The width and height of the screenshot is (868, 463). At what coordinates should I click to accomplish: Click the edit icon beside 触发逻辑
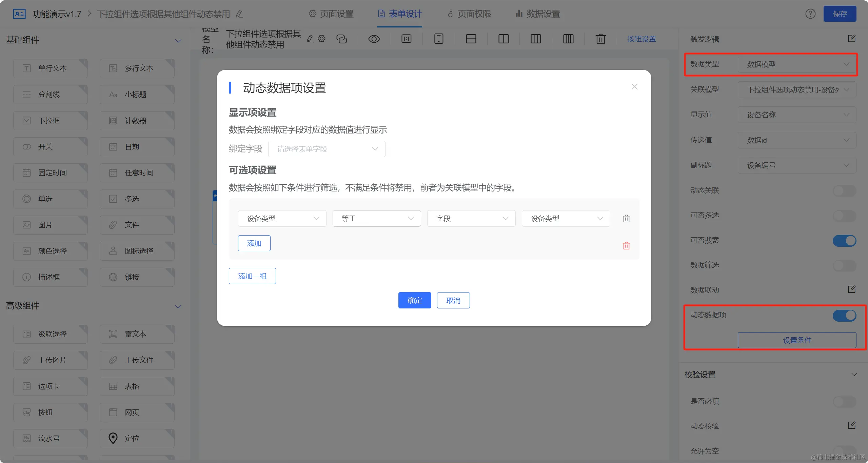pyautogui.click(x=852, y=39)
